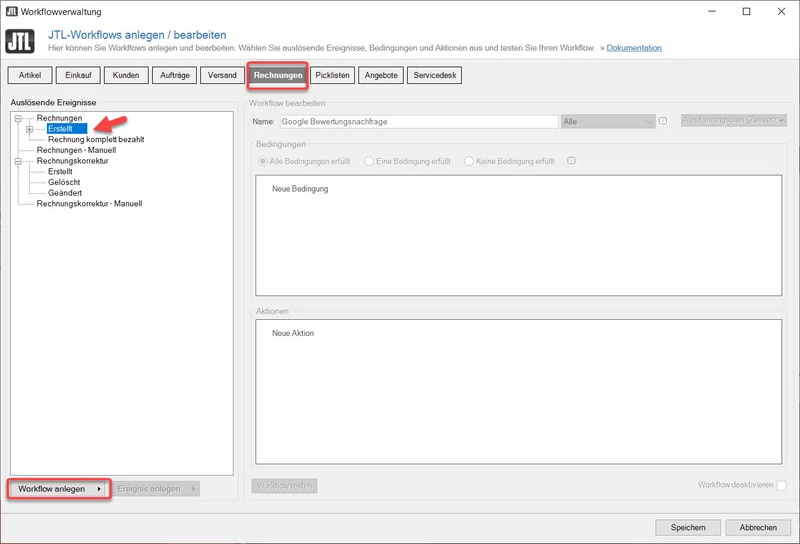The width and height of the screenshot is (800, 544).
Task: Click the JTL logo icon
Action: pos(20,41)
